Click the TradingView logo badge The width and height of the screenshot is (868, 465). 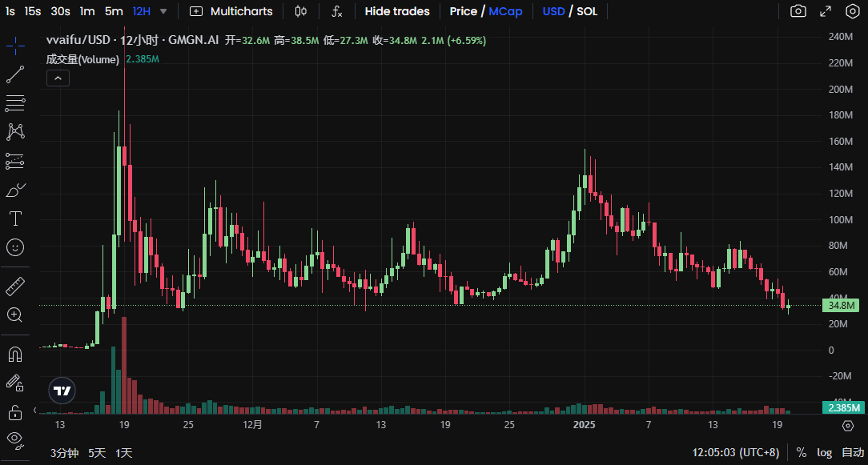pos(62,391)
